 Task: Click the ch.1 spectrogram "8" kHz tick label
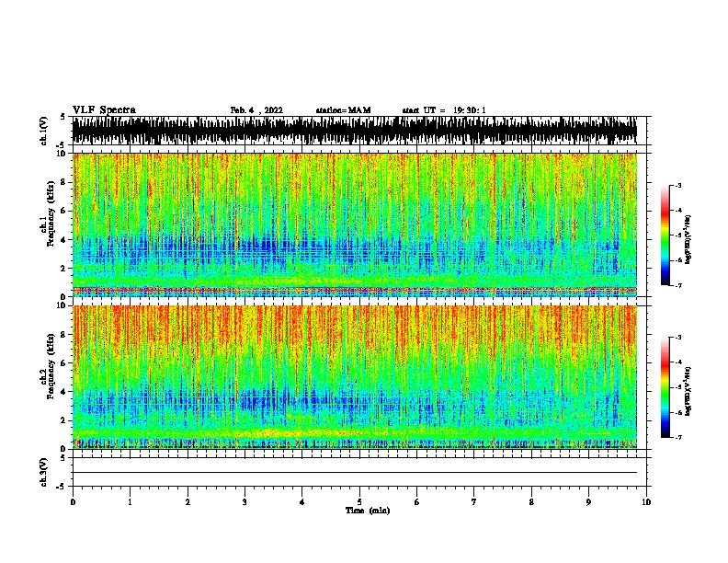click(64, 182)
